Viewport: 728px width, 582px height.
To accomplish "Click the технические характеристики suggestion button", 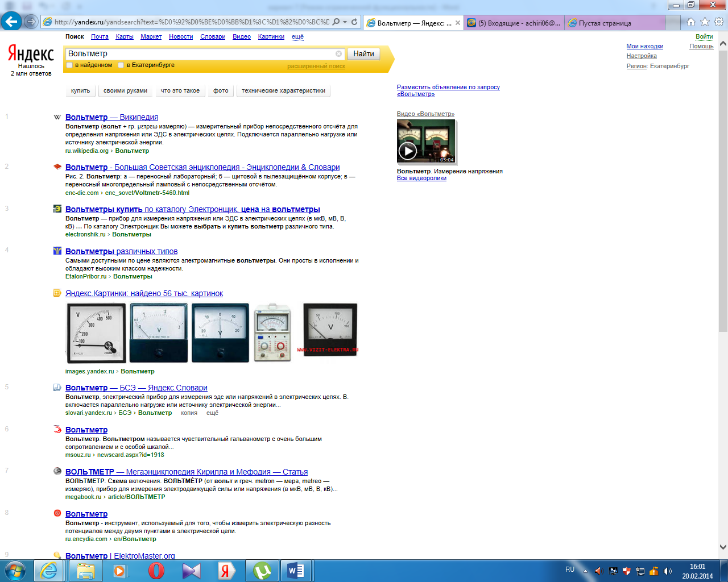I will click(283, 91).
